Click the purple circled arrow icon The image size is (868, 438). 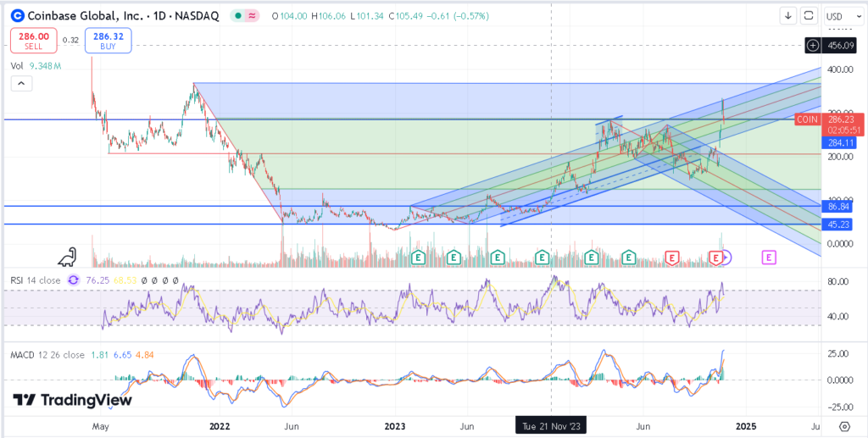(726, 257)
